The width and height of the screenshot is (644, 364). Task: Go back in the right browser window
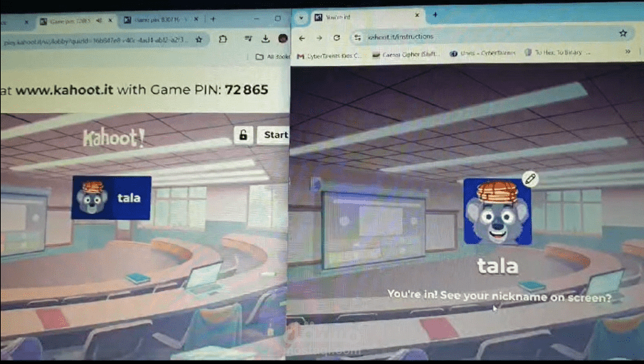(x=302, y=38)
